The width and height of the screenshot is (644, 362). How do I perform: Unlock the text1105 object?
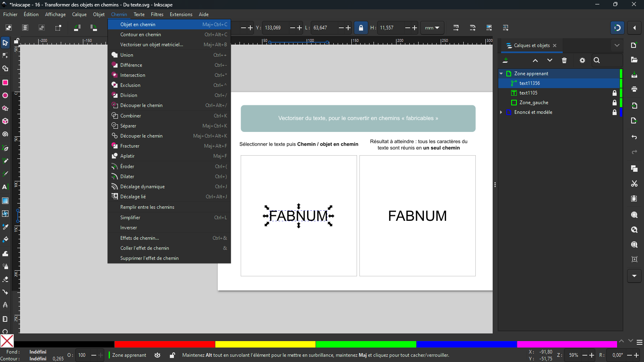click(614, 93)
